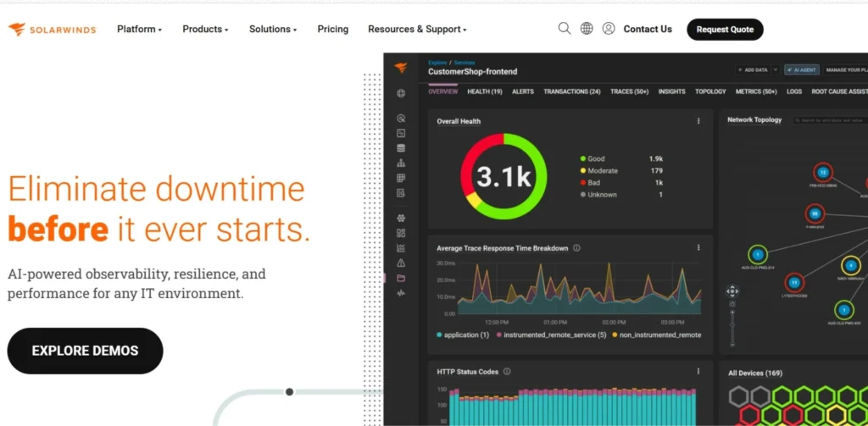
Task: Select the table grid icon in sidebar
Action: 401,178
